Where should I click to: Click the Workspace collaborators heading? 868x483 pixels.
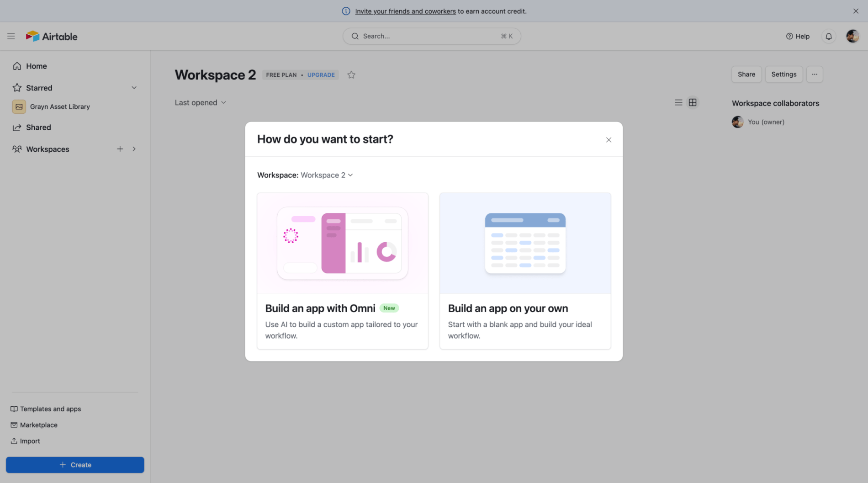pyautogui.click(x=775, y=103)
